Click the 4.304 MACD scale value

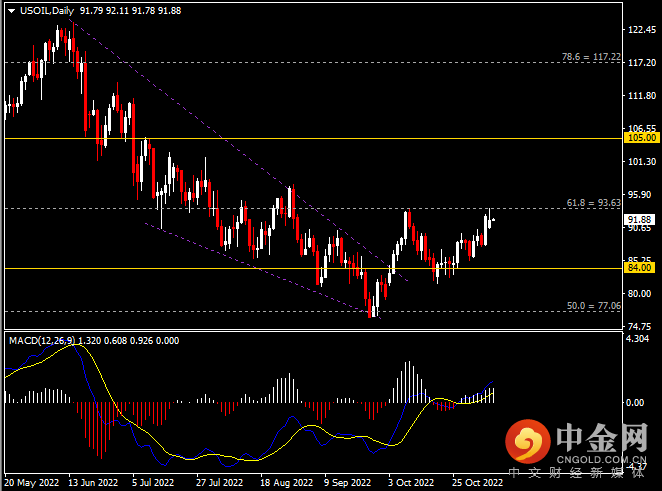(638, 339)
